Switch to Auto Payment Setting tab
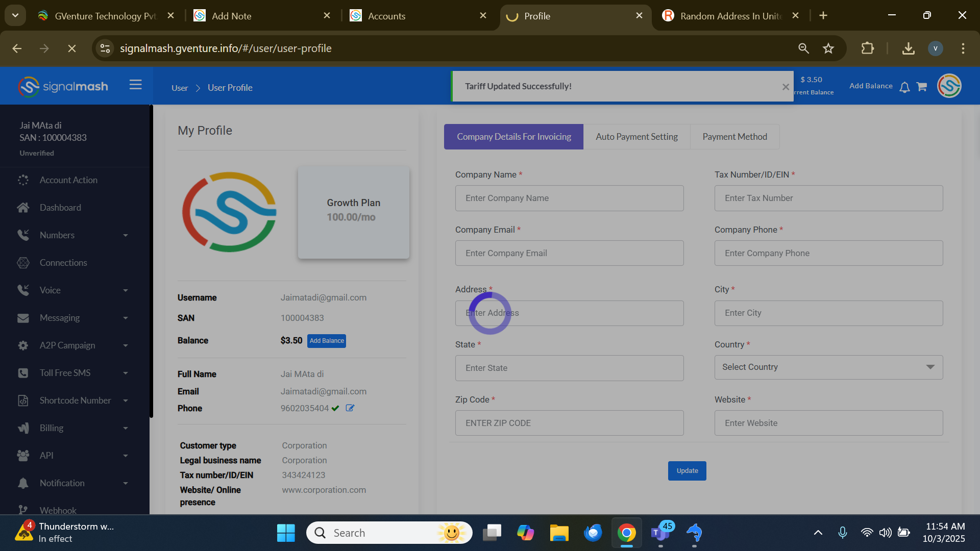 pos(636,137)
